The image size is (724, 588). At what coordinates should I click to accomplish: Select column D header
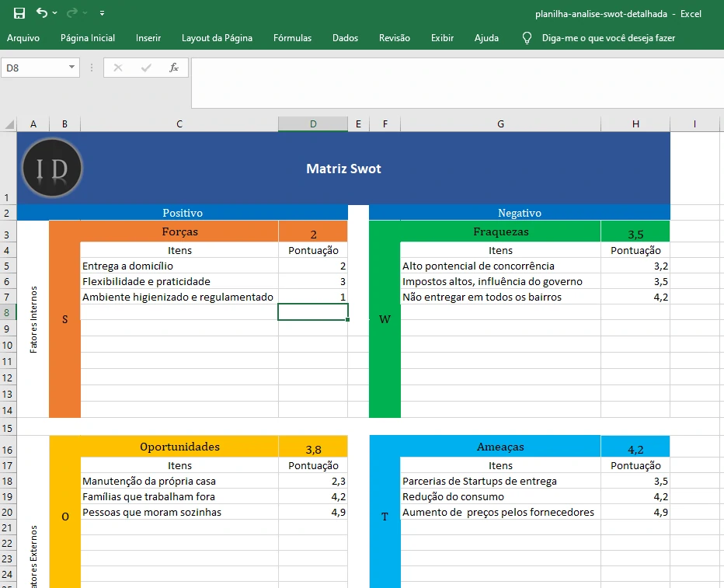[x=313, y=124]
